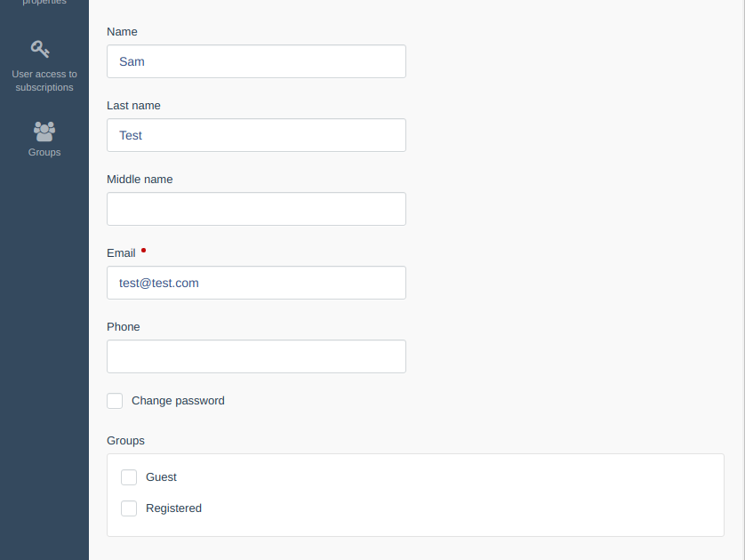Go to the properties sidebar item
Image resolution: width=745 pixels, height=560 pixels.
pos(44,3)
